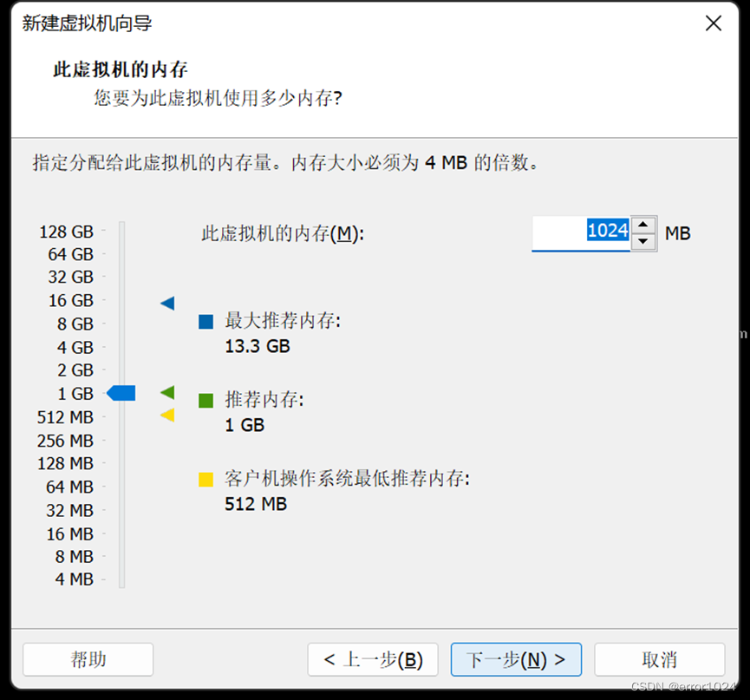The image size is (750, 700).
Task: Click the 512 MB scale label on slider
Action: [65, 417]
